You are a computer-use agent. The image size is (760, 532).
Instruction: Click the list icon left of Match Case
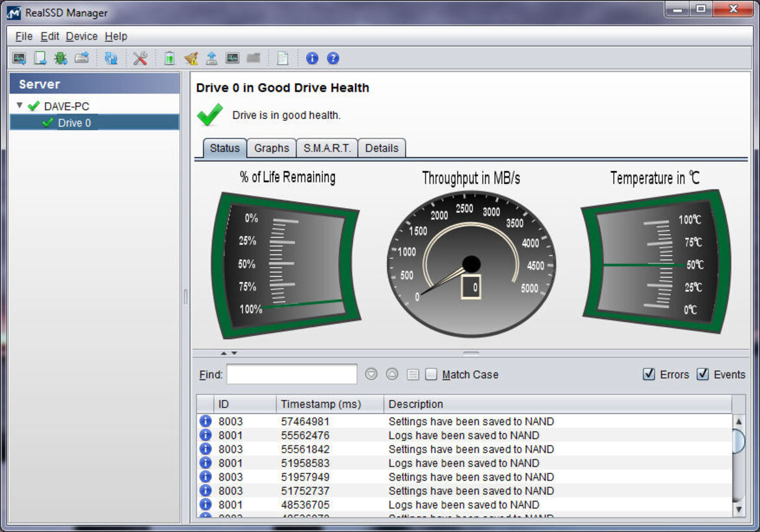(413, 375)
